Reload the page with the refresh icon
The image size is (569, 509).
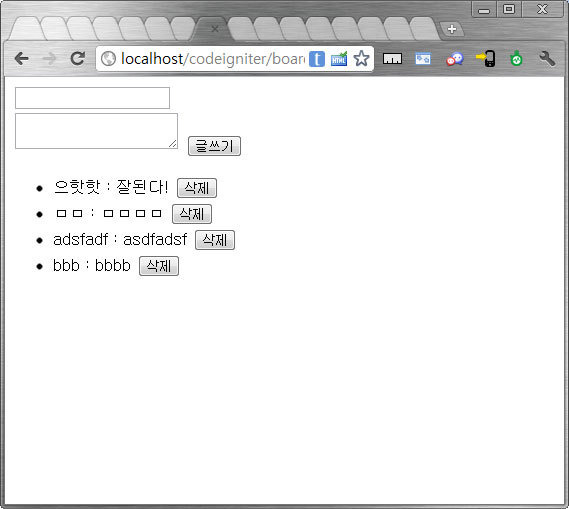(77, 58)
